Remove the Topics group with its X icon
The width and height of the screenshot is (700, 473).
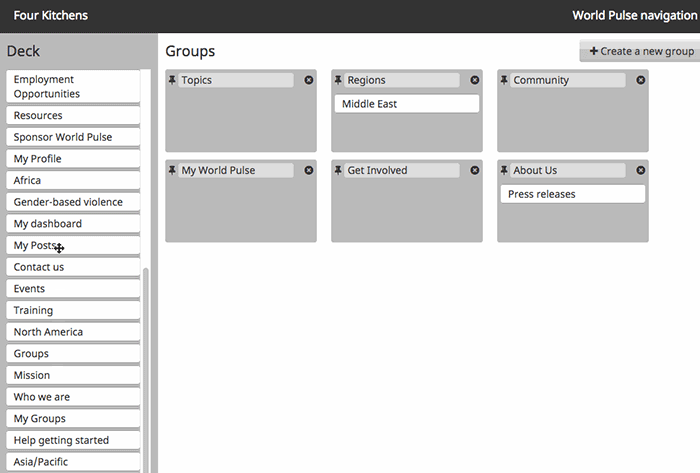(308, 80)
